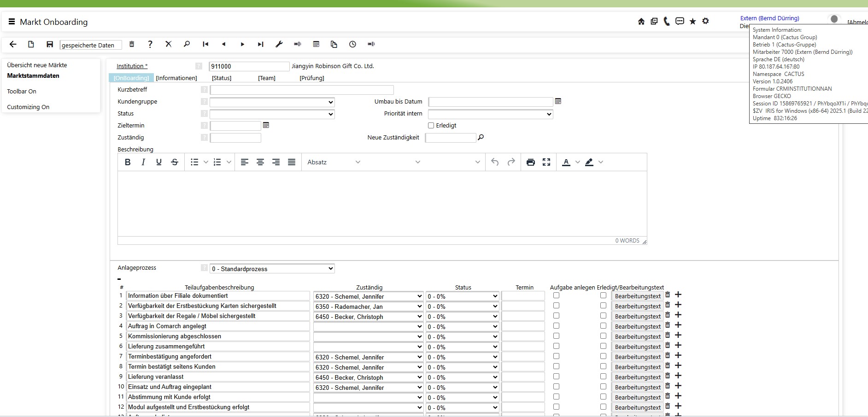The height and width of the screenshot is (417, 868).
Task: Expand the Anlageprozess Standardprozess dropdown
Action: (272, 269)
